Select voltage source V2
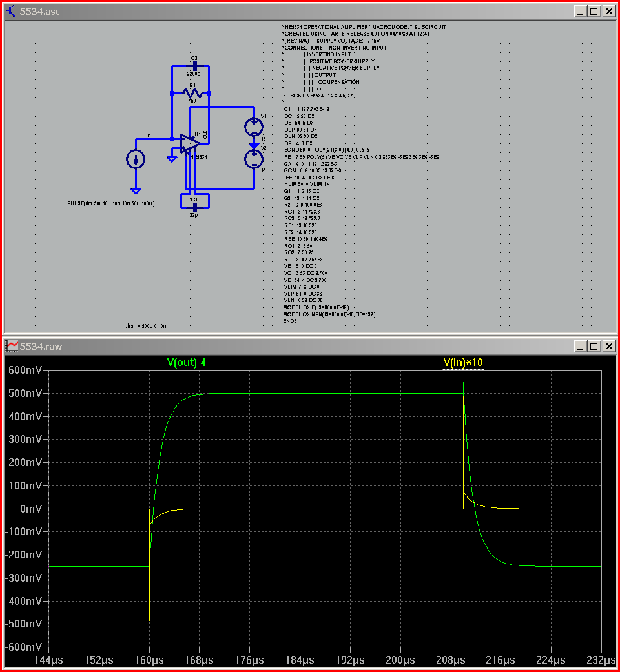Screen dimensions: 620x672 [x=254, y=159]
